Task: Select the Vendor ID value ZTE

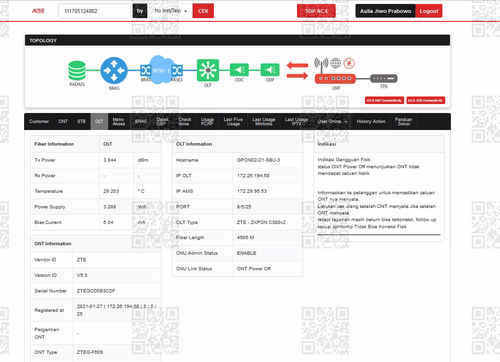Action: pyautogui.click(x=82, y=260)
